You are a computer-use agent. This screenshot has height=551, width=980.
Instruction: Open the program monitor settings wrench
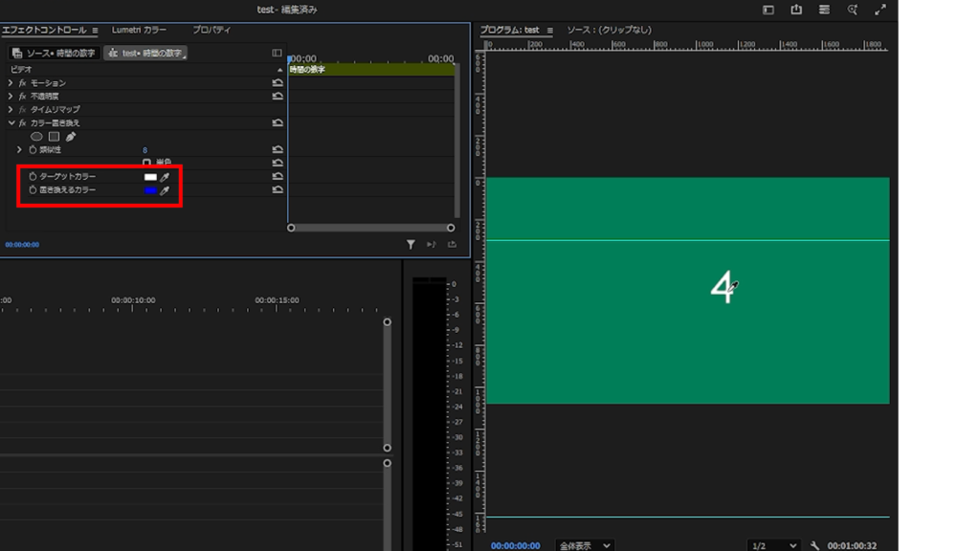tap(814, 546)
